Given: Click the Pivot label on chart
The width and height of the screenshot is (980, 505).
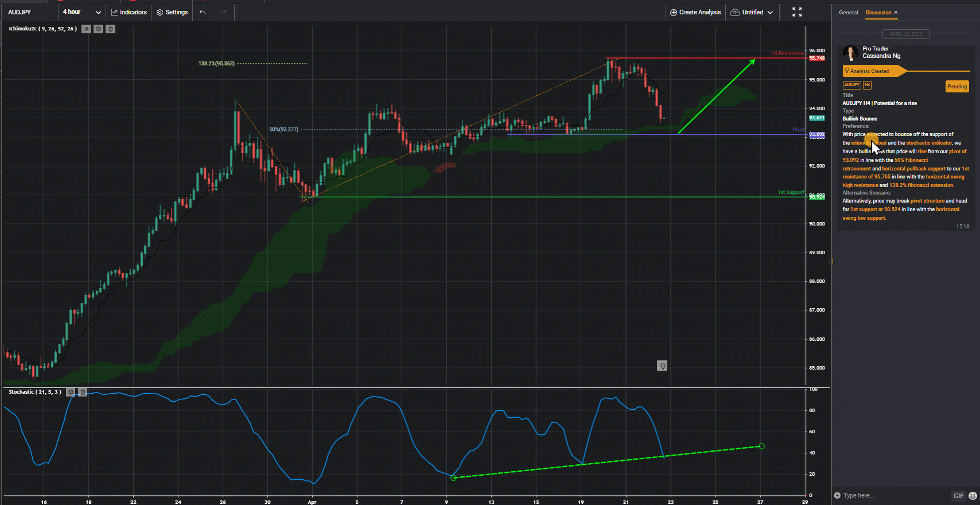Looking at the screenshot, I should [x=798, y=130].
